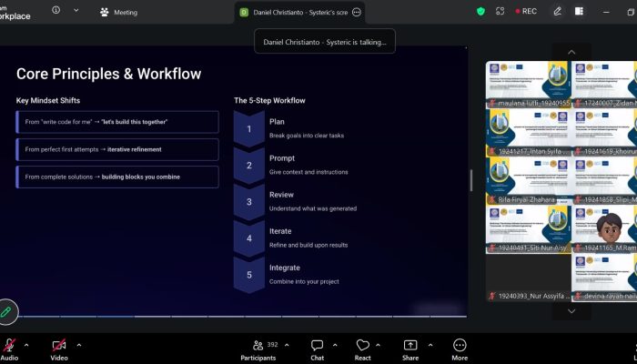This screenshot has width=637, height=364.
Task: Change the view layout icon
Action: 579,11
